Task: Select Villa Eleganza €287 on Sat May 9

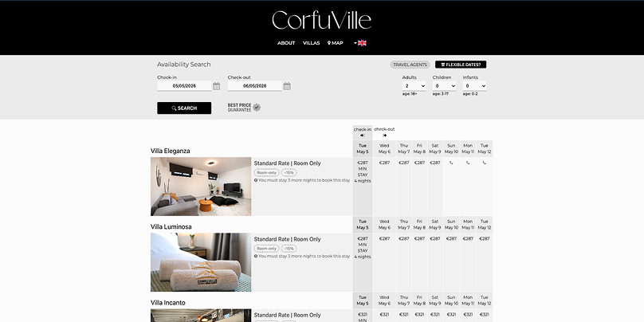Action: coord(435,163)
